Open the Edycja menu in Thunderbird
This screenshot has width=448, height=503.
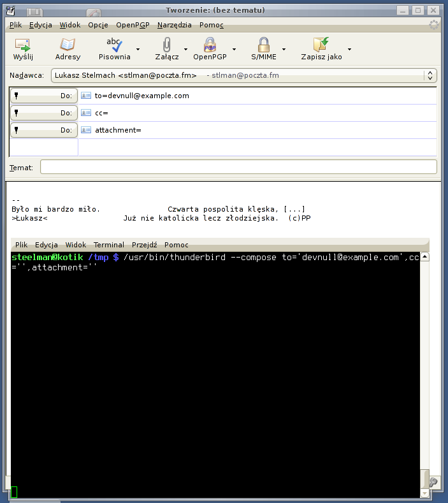coord(40,25)
